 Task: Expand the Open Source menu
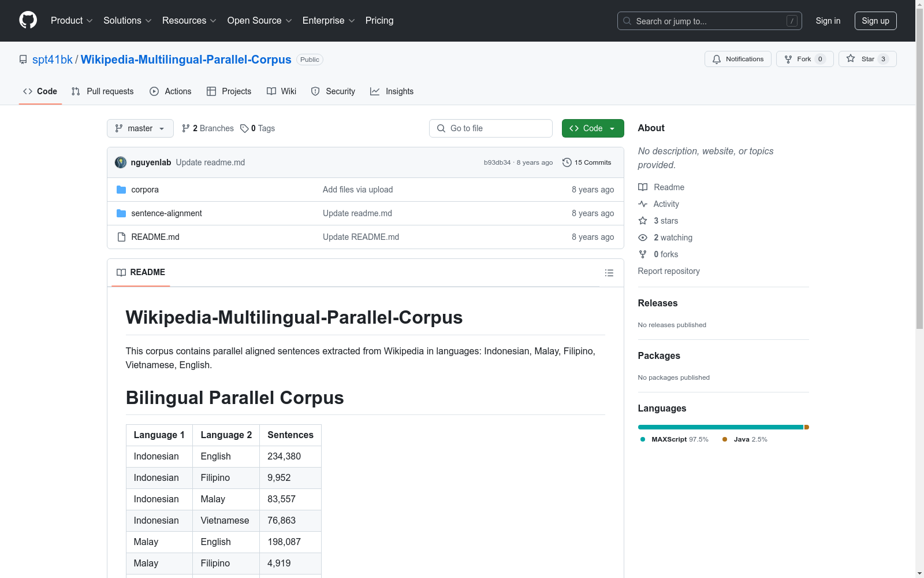(260, 20)
